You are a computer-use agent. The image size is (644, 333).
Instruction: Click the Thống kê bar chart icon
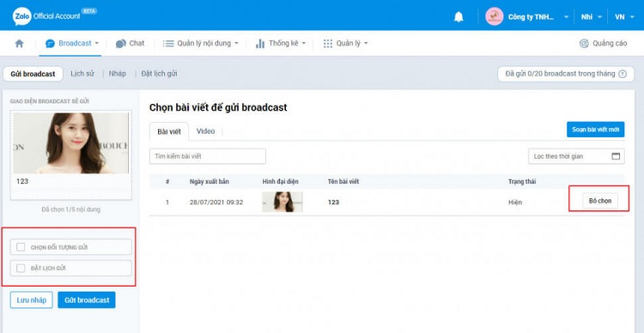tap(260, 44)
